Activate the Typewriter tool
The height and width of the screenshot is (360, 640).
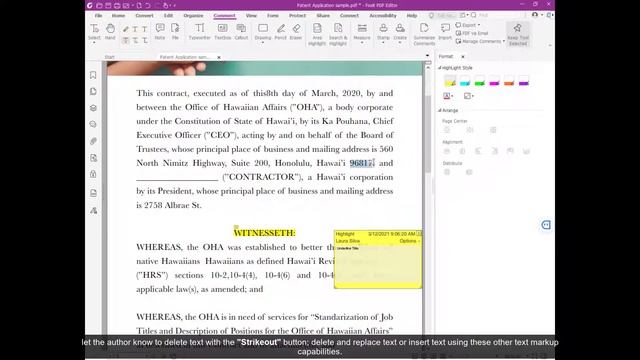click(200, 32)
